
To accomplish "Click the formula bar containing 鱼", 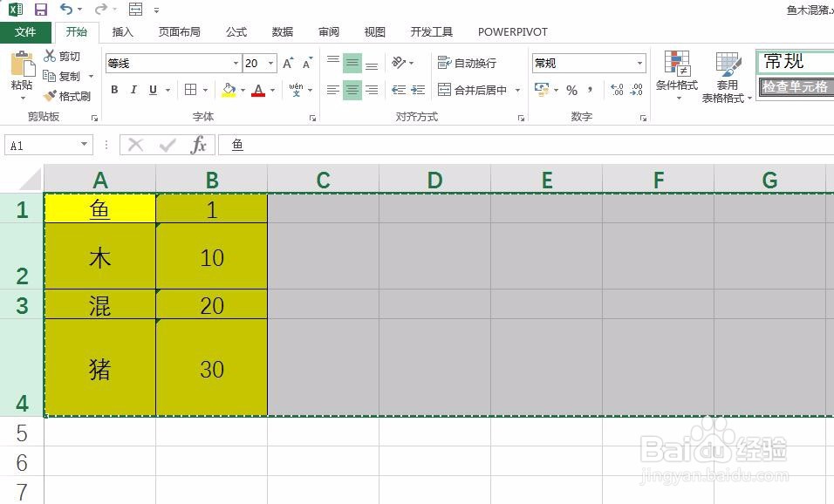I will 527,145.
